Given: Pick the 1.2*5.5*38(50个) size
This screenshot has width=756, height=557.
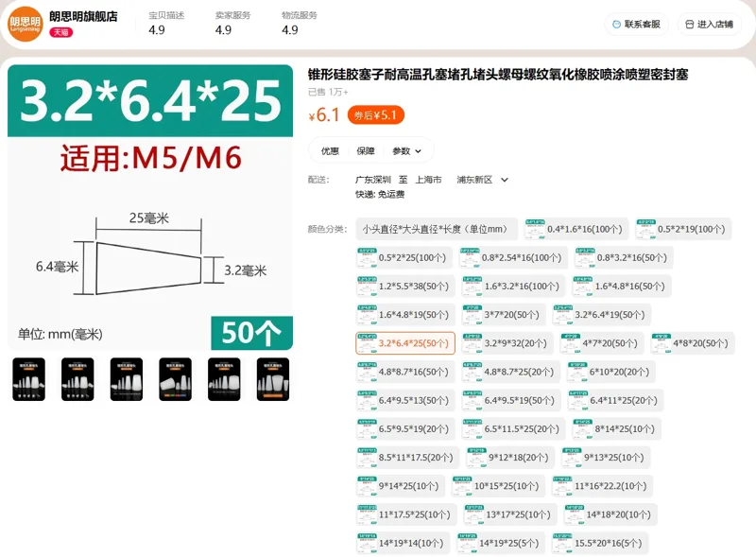Looking at the screenshot, I should coord(405,287).
